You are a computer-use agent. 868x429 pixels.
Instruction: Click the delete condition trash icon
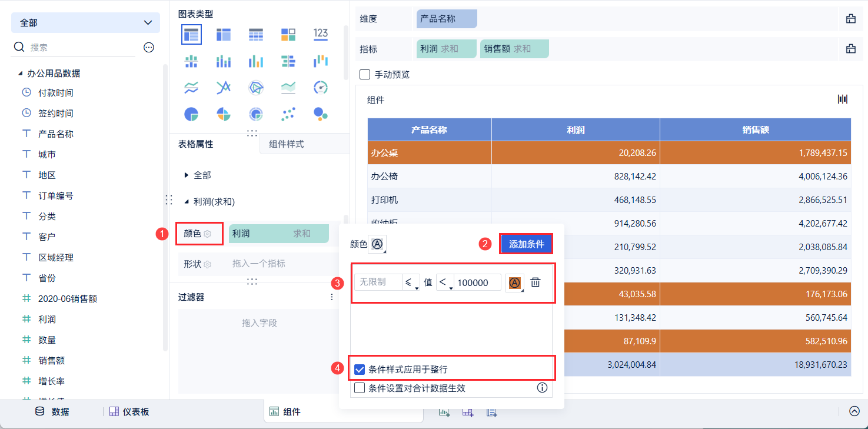[535, 282]
